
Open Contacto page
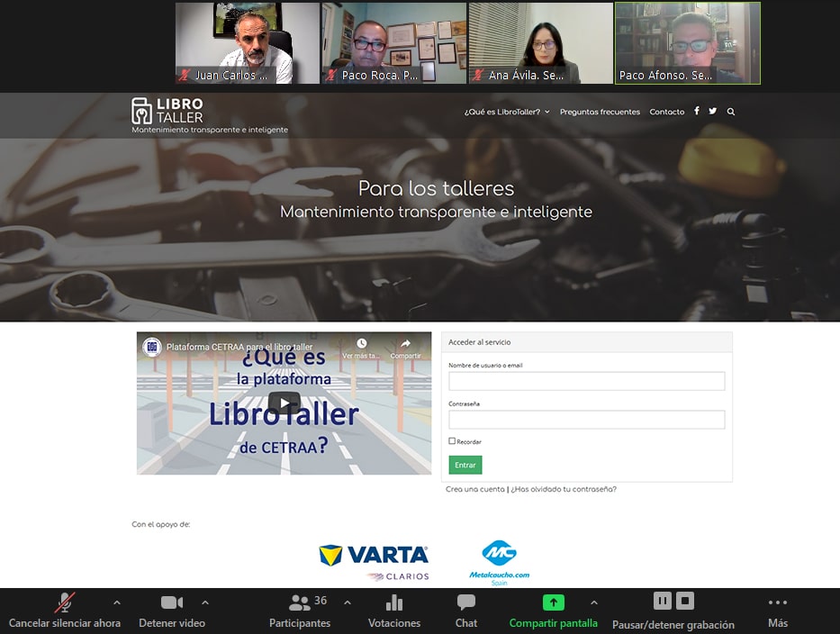coord(667,112)
